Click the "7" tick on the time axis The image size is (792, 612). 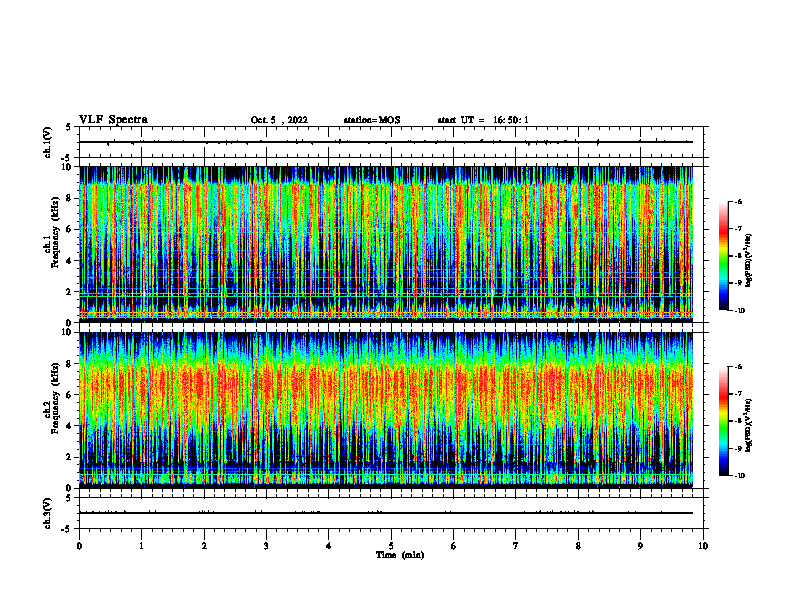(516, 546)
